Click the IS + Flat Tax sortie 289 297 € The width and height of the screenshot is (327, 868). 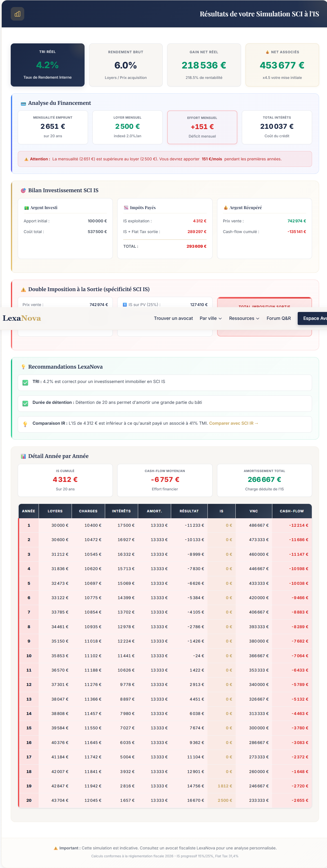[x=197, y=232]
